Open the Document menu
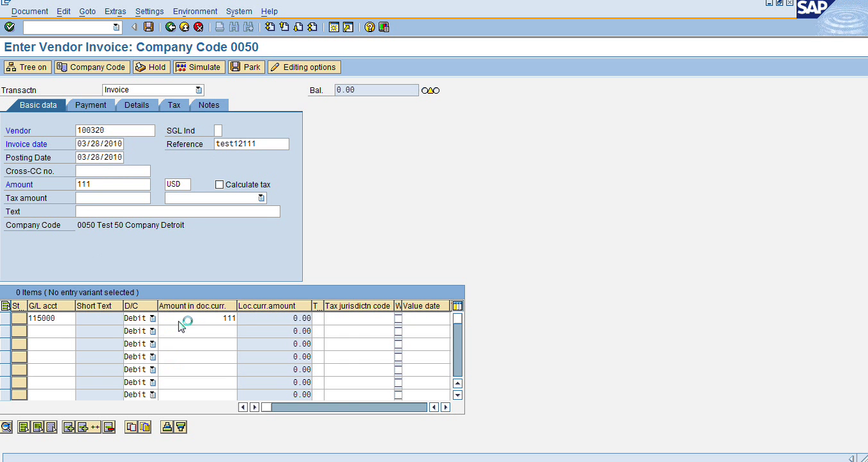Viewport: 868px width, 462px height. pyautogui.click(x=30, y=12)
